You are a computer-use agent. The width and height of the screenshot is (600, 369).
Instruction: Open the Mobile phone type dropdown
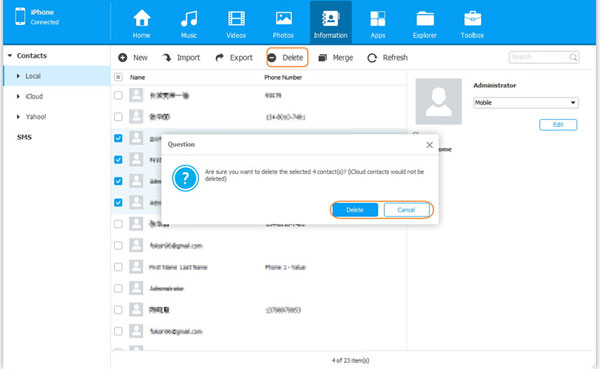526,103
